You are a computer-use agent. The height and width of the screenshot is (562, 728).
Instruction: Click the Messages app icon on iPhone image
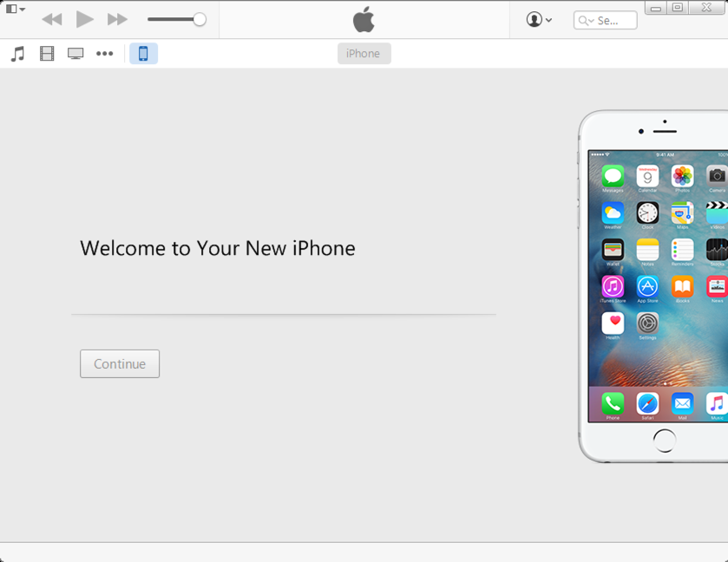613,176
